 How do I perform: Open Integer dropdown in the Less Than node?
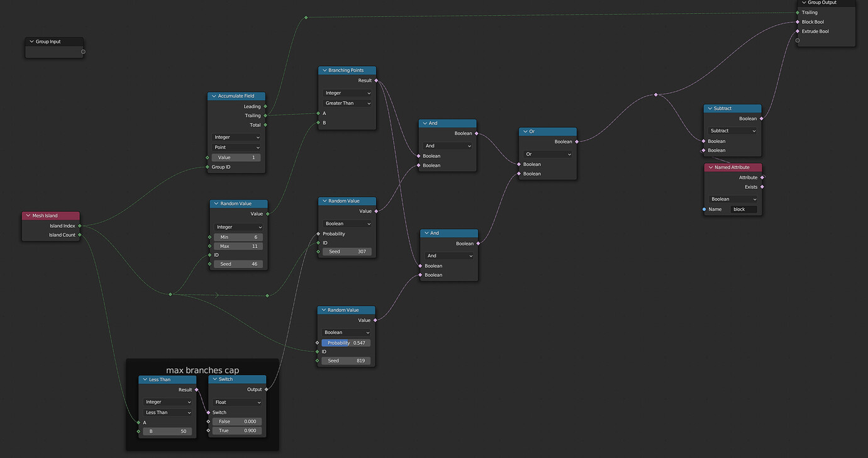pyautogui.click(x=167, y=402)
